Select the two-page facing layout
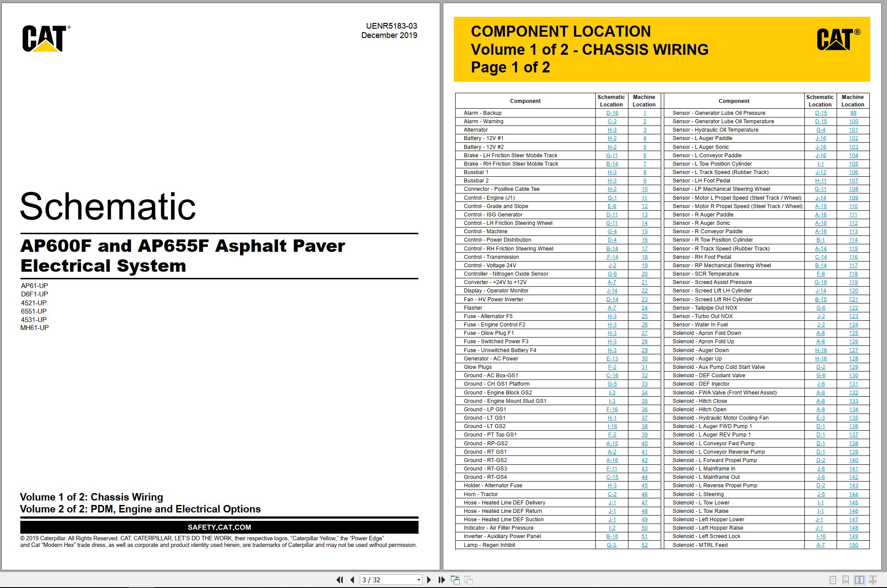The image size is (887, 588). [859, 580]
